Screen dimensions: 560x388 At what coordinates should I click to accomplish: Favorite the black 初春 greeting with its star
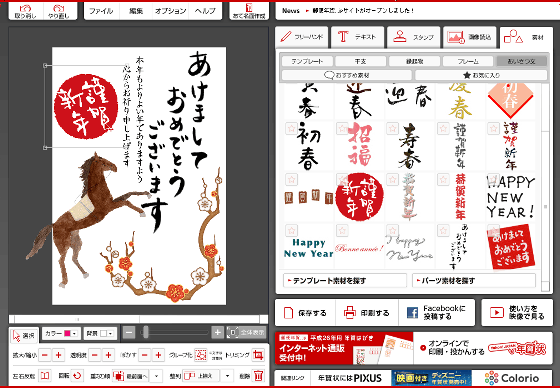coord(291,128)
